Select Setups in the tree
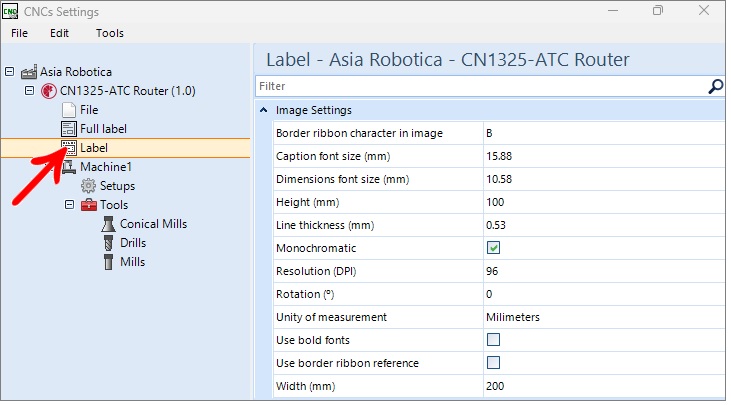 click(117, 186)
